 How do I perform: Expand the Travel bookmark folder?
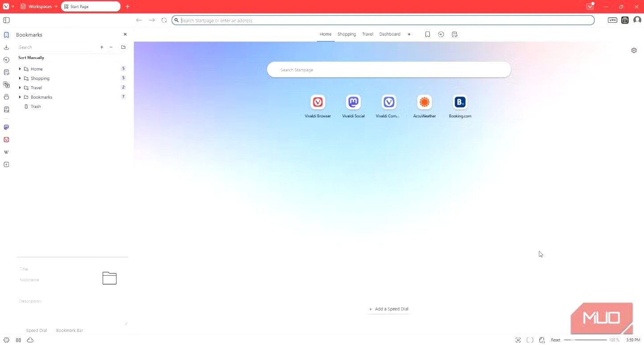(20, 87)
